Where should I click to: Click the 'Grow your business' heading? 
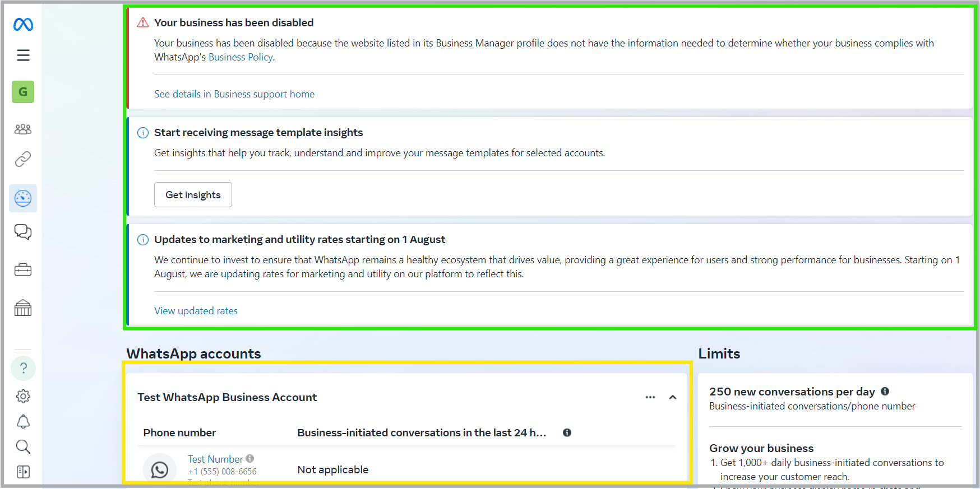click(761, 449)
